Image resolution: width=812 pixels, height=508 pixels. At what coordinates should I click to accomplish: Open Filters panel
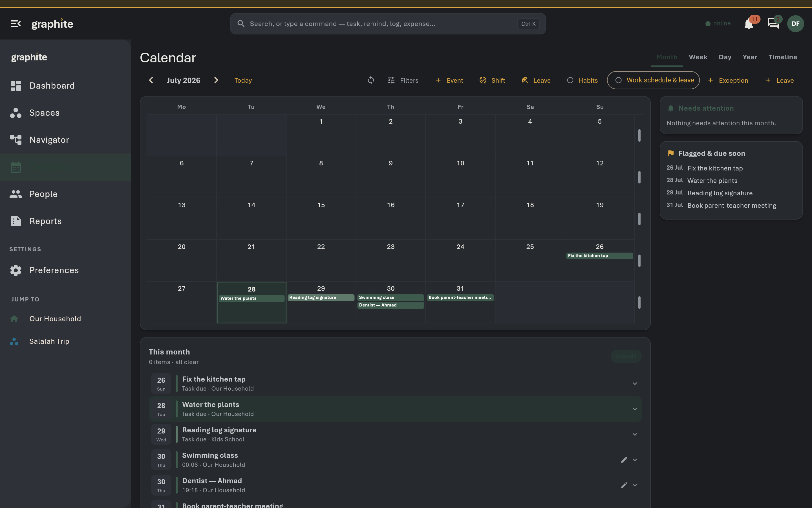coord(403,80)
